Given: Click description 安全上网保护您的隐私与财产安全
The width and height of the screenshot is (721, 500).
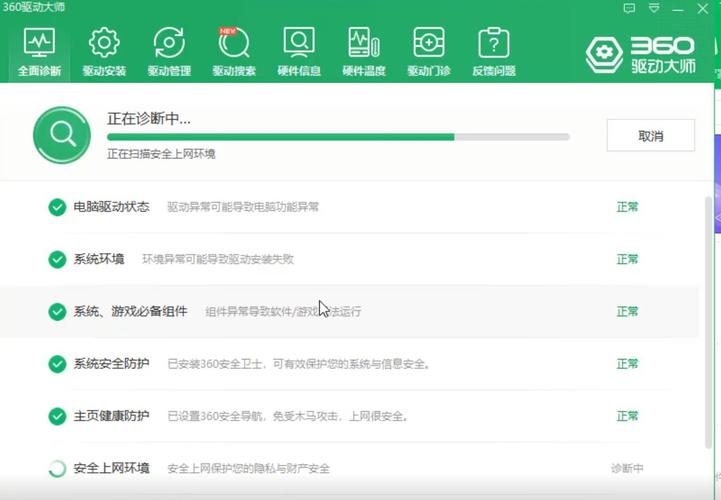Looking at the screenshot, I should [x=248, y=469].
